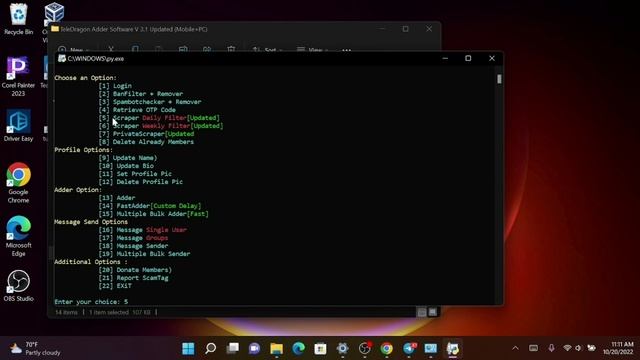Screen dimensions: 640x360
Task: Switch to Chrome on the taskbar
Action: [x=387, y=348]
